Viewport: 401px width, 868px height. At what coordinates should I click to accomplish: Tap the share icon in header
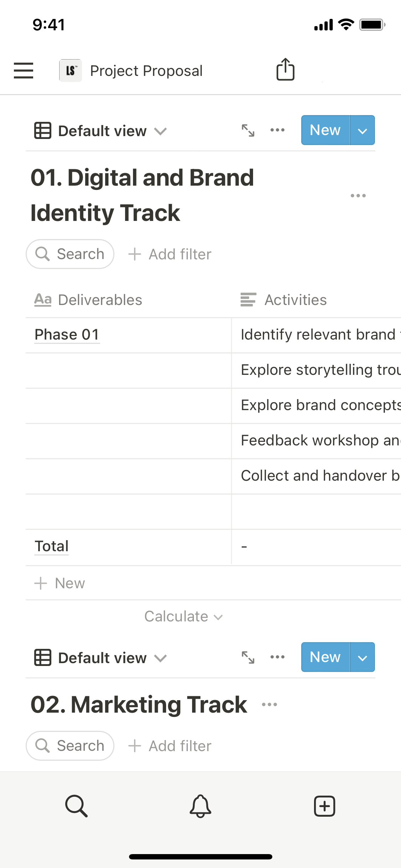[x=285, y=69]
